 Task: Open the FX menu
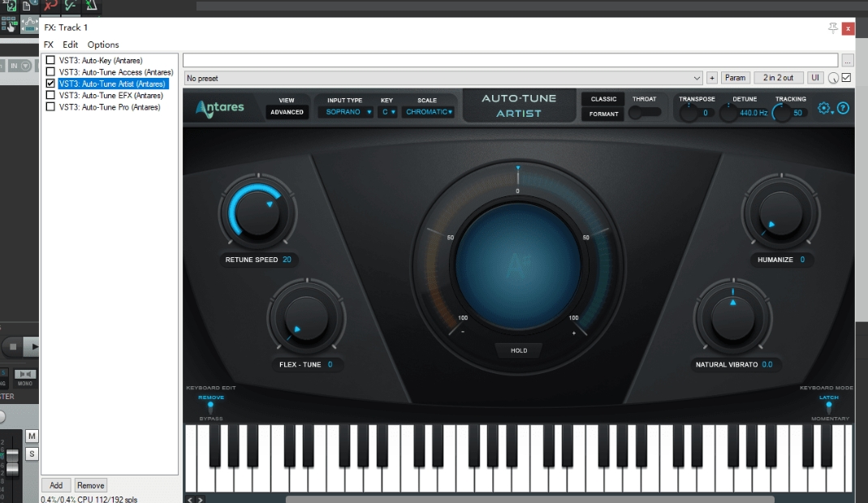pyautogui.click(x=49, y=45)
